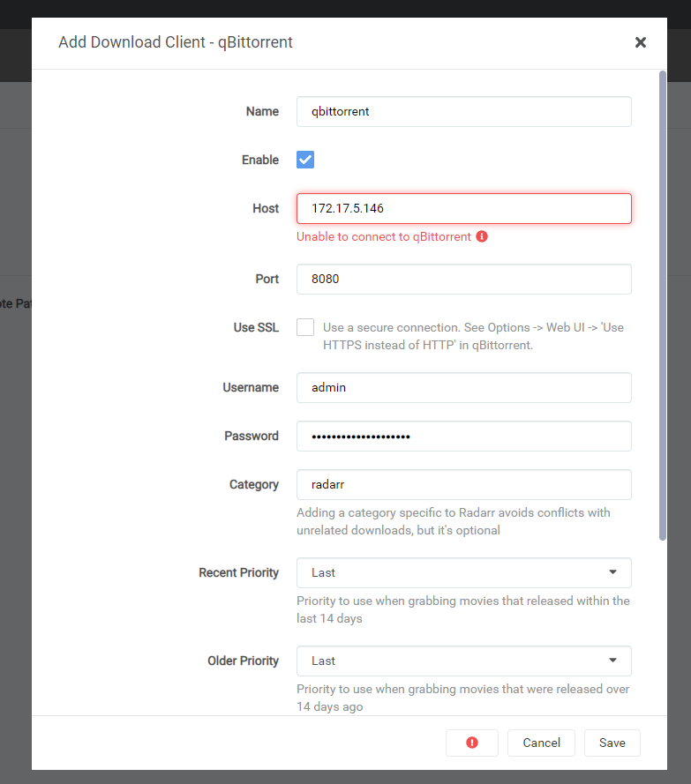Click the red warning icon button in footer
This screenshot has width=691, height=784.
point(472,743)
